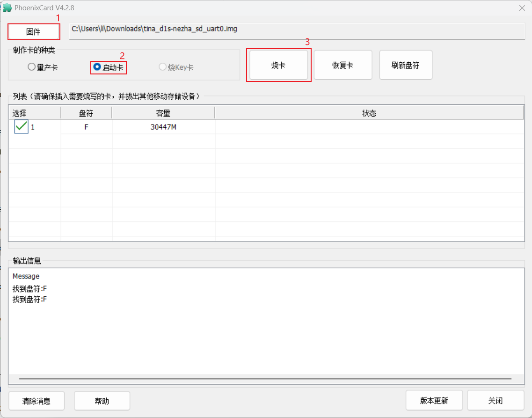The image size is (532, 418).
Task: Click 恢复卡 to restore the card
Action: point(343,65)
